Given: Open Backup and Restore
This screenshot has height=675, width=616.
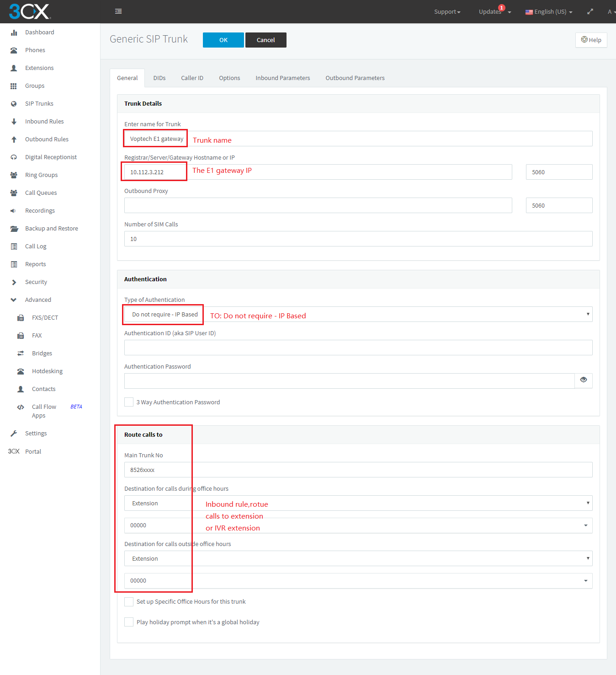Looking at the screenshot, I should [51, 229].
